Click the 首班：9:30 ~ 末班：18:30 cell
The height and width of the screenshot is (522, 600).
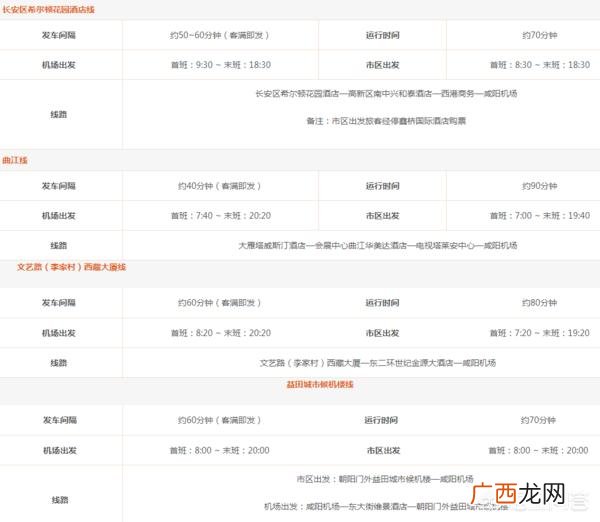(221, 65)
